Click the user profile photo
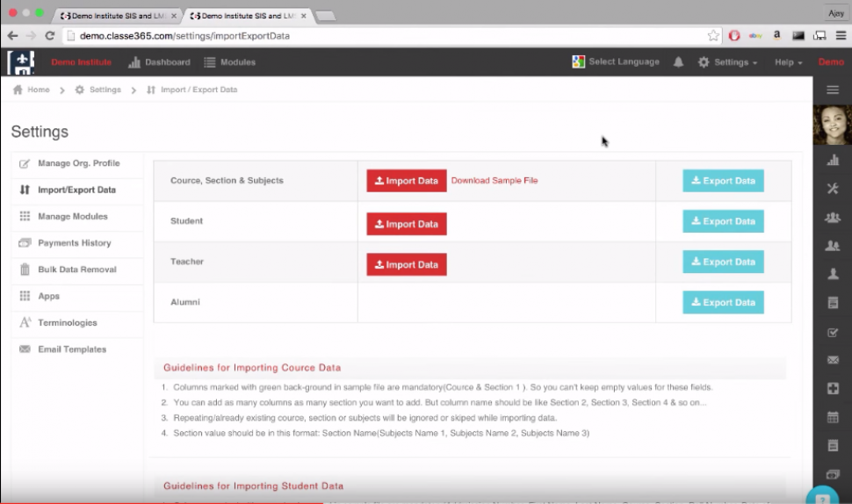The height and width of the screenshot is (504, 852). pos(833,125)
